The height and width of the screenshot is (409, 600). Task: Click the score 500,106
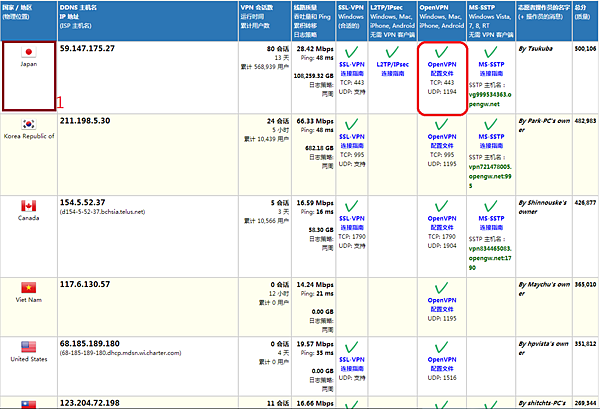pos(585,49)
